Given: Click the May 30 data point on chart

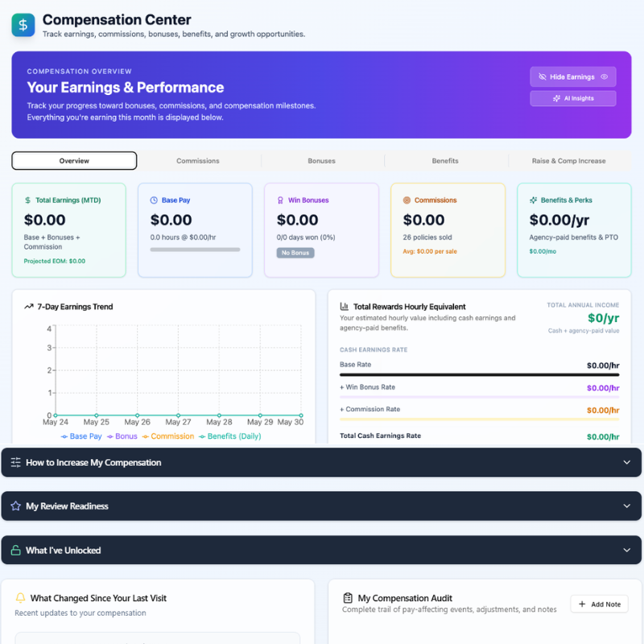Looking at the screenshot, I should [x=301, y=415].
